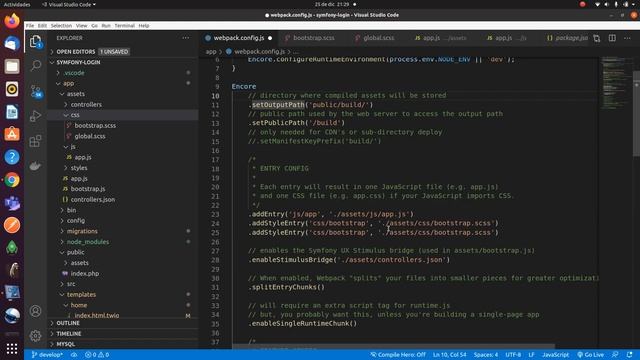Screen dimensions: 640x360
Task: Change language mode JavaScript
Action: [x=555, y=355]
